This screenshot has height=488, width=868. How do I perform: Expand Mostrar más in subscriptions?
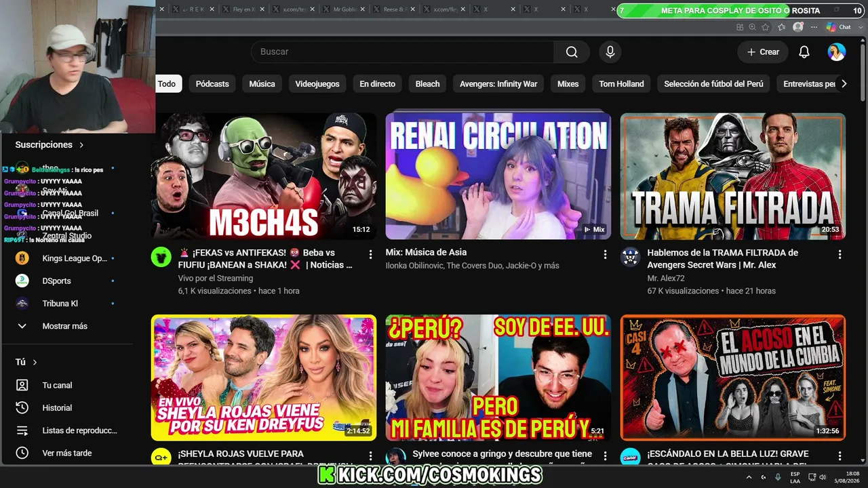click(64, 326)
